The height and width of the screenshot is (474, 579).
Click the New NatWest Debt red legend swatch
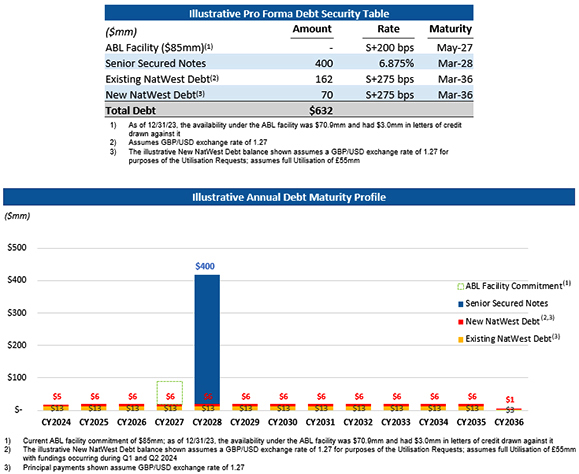pos(460,322)
